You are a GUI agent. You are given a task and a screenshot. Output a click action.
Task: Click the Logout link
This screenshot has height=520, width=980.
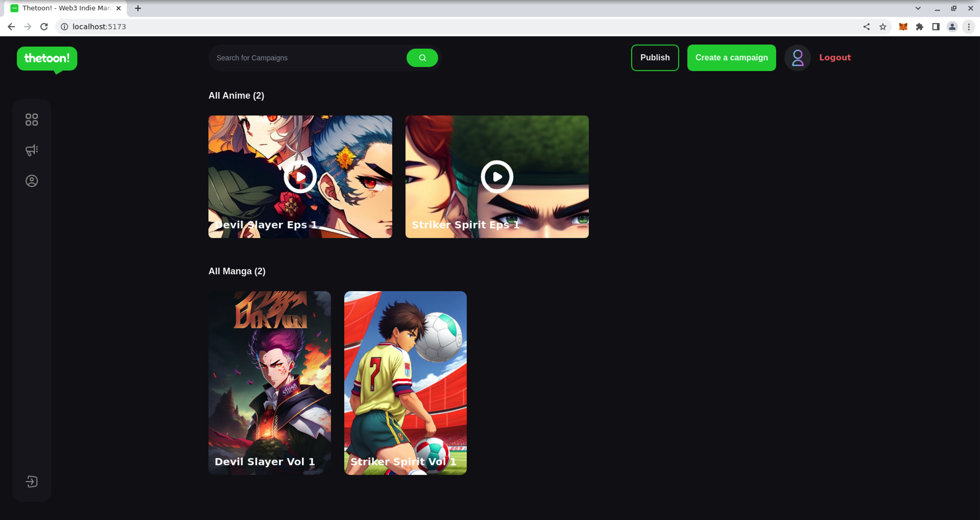click(x=834, y=57)
